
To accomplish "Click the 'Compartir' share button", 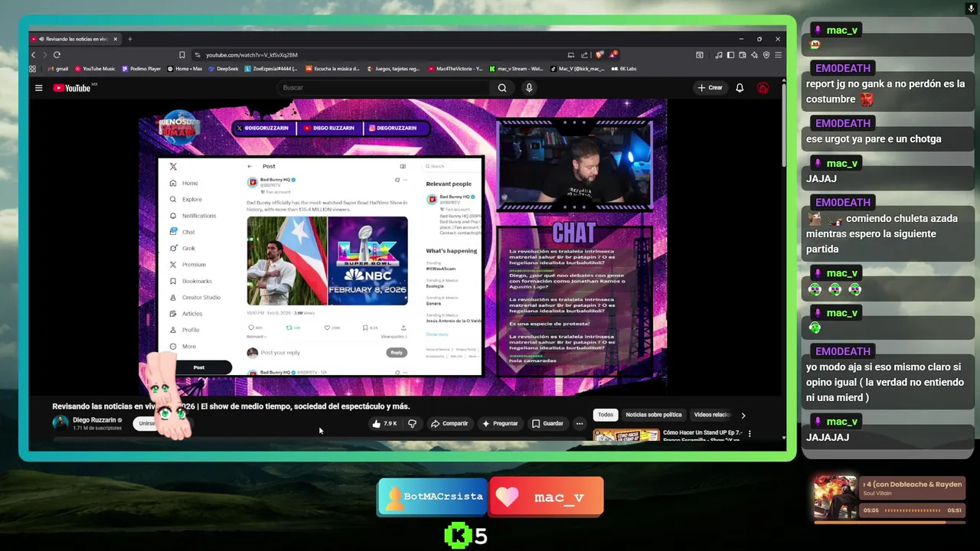I will pos(449,423).
